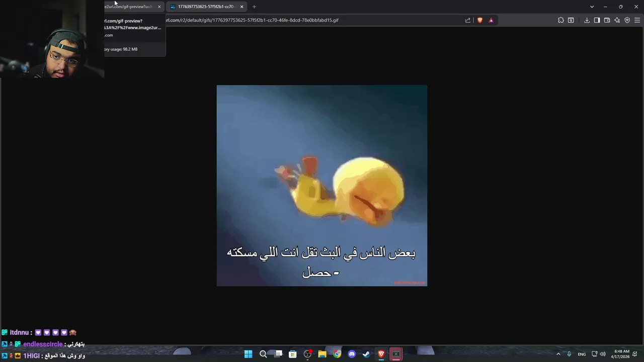Open the Windows Start menu
Image resolution: width=644 pixels, height=362 pixels.
(248, 354)
